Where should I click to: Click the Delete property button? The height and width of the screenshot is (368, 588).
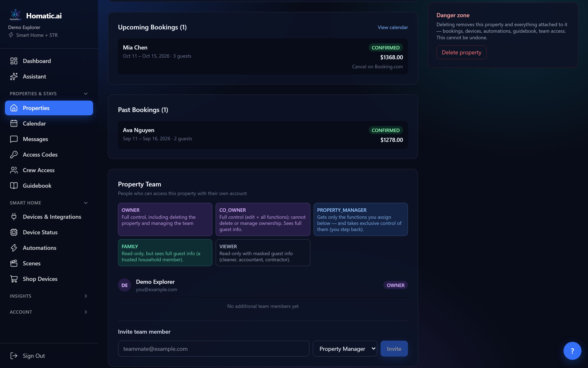point(461,52)
